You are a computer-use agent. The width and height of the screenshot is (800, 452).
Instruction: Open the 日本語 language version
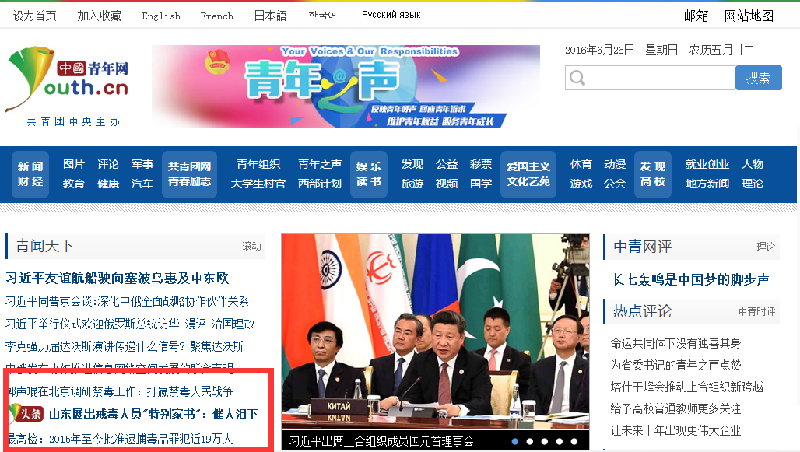pos(270,16)
